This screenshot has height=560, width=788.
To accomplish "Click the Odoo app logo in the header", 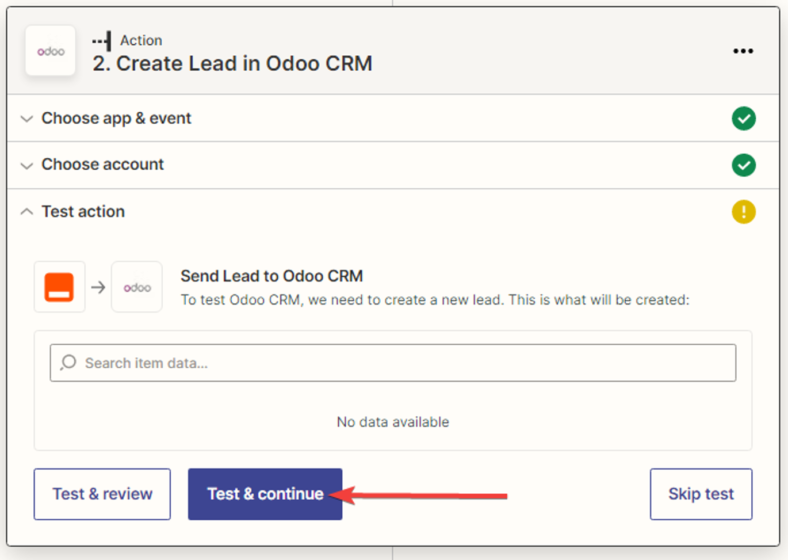I will [x=50, y=51].
